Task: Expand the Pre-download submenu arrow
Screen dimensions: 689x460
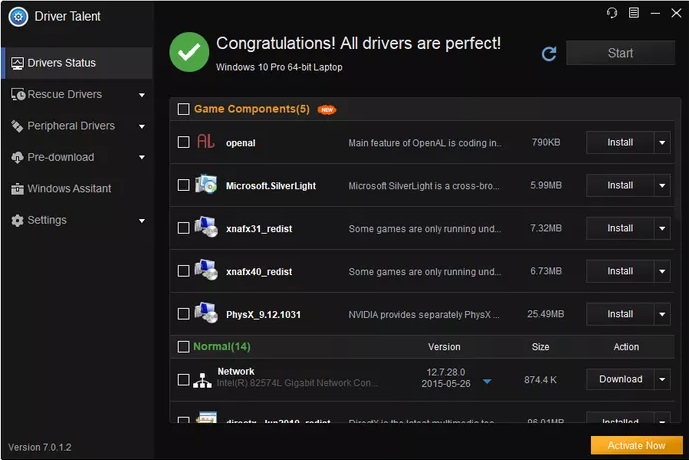Action: click(x=142, y=157)
